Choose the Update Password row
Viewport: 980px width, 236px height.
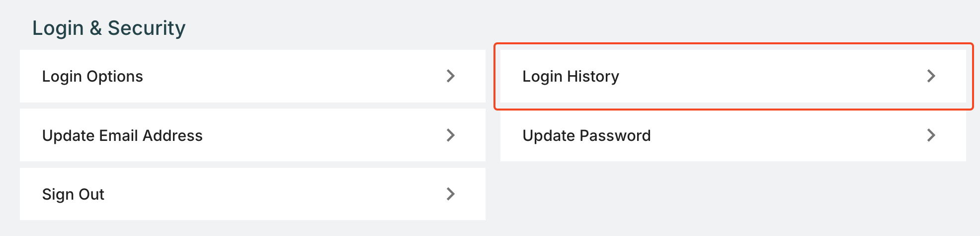(x=733, y=135)
